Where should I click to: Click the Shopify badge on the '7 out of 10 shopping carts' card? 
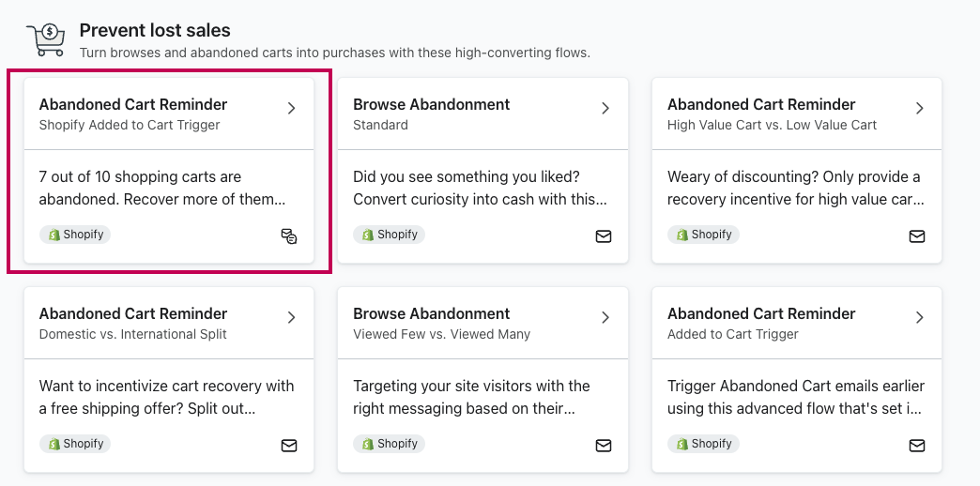pyautogui.click(x=75, y=235)
